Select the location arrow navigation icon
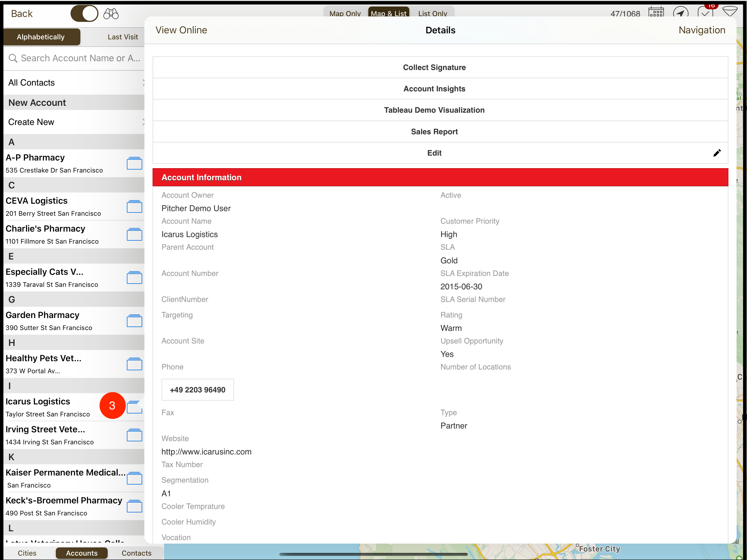 681,13
